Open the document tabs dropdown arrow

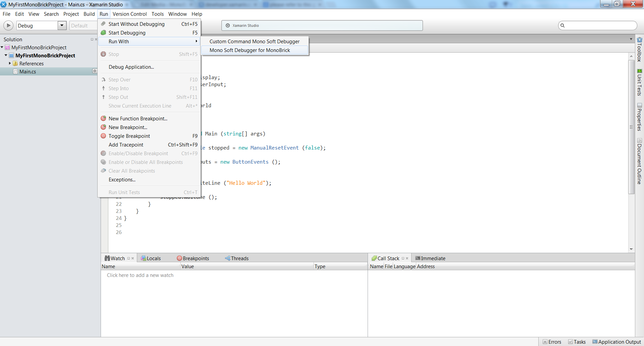coord(631,39)
